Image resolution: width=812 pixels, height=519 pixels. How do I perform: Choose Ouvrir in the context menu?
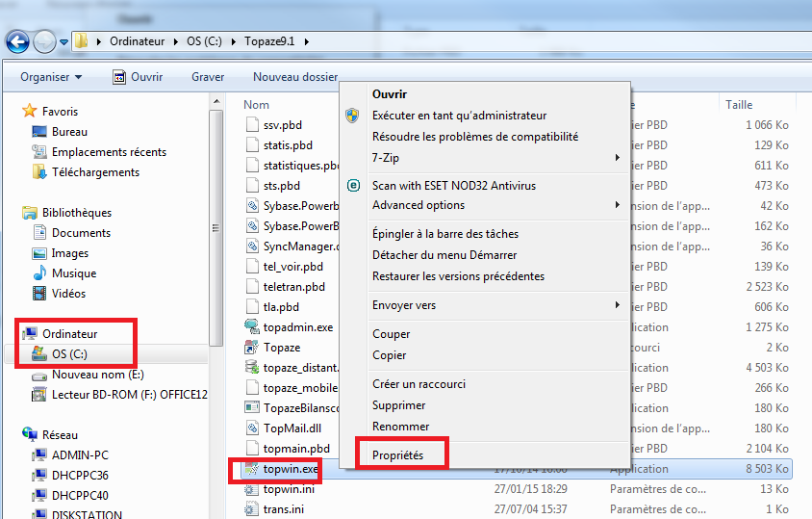coord(390,94)
